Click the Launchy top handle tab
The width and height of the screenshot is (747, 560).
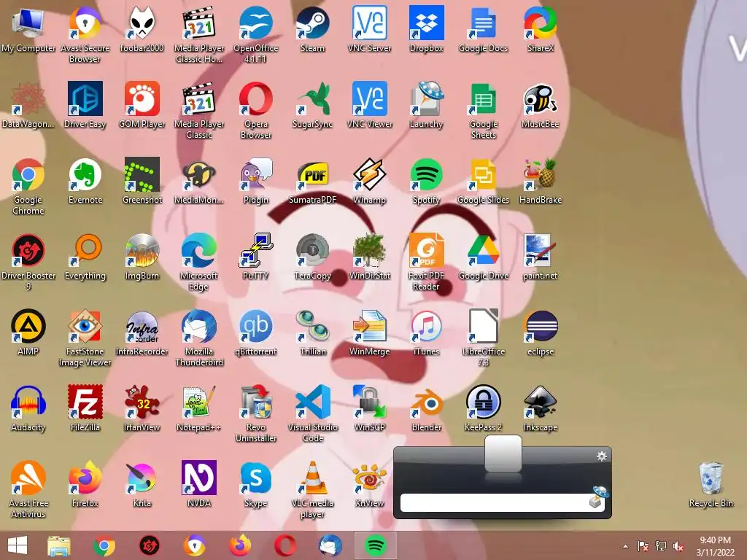[x=503, y=454]
